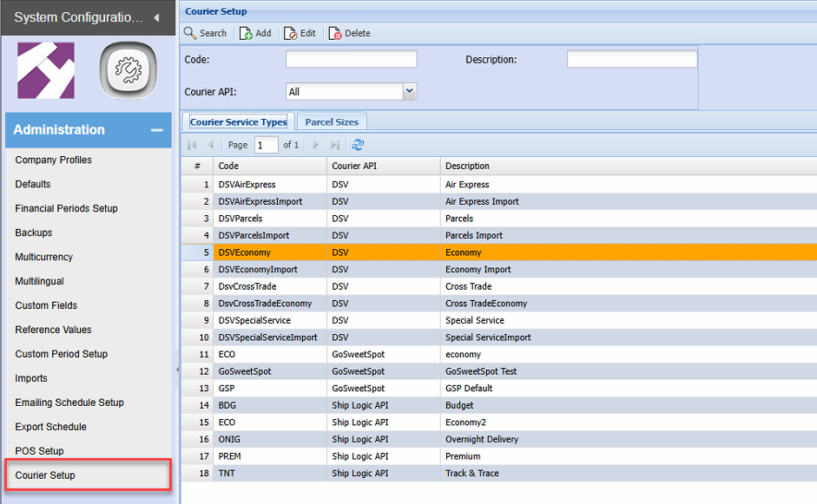
Task: Collapse the Administration section
Action: tap(156, 130)
